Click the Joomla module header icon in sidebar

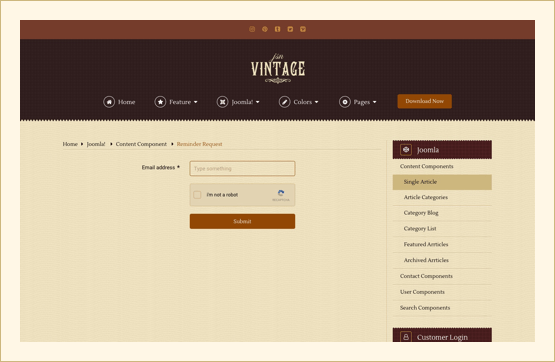coord(406,150)
